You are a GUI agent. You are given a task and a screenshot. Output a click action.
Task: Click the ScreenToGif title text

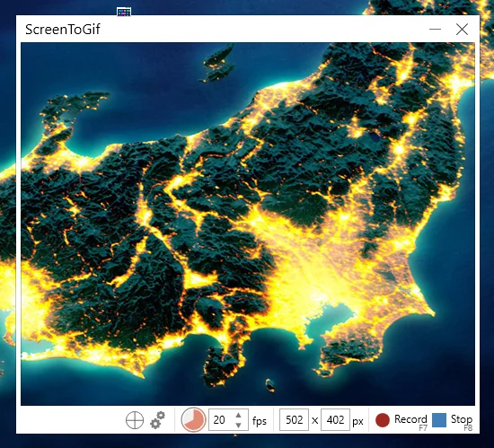[x=63, y=30]
